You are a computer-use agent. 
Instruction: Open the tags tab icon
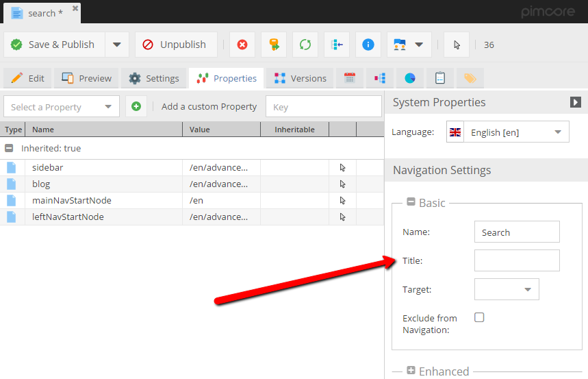coord(470,78)
